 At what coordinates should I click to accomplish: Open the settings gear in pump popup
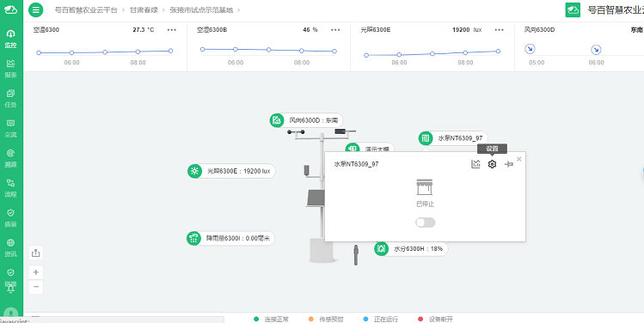click(x=492, y=164)
